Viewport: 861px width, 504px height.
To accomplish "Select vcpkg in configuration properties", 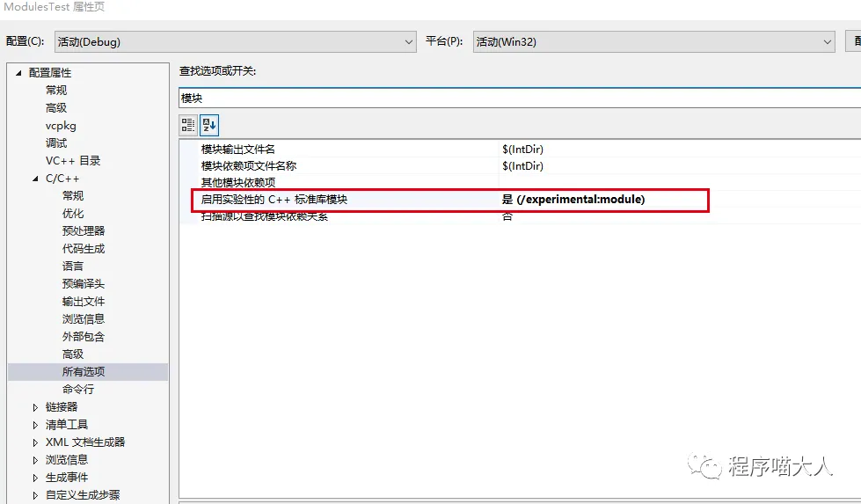I will coord(61,126).
